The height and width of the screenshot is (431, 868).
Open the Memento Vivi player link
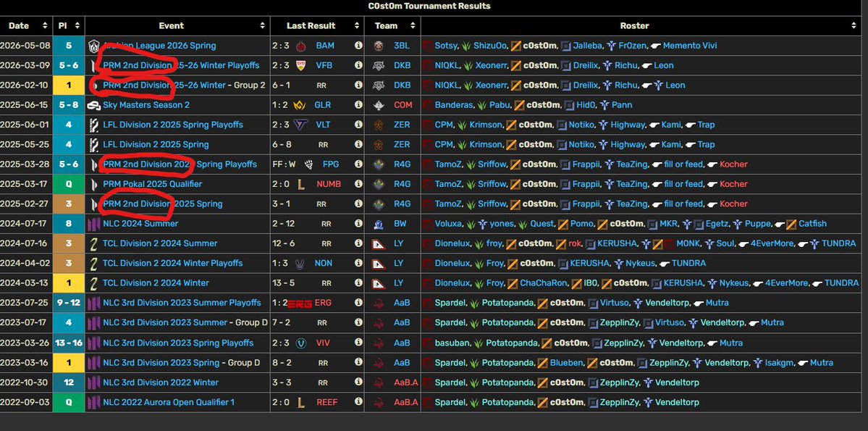click(690, 46)
